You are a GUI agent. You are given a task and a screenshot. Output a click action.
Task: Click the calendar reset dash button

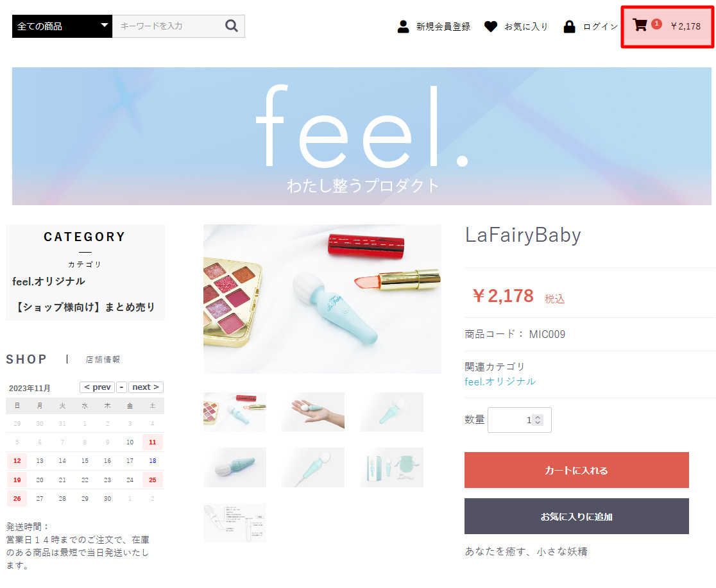point(121,387)
